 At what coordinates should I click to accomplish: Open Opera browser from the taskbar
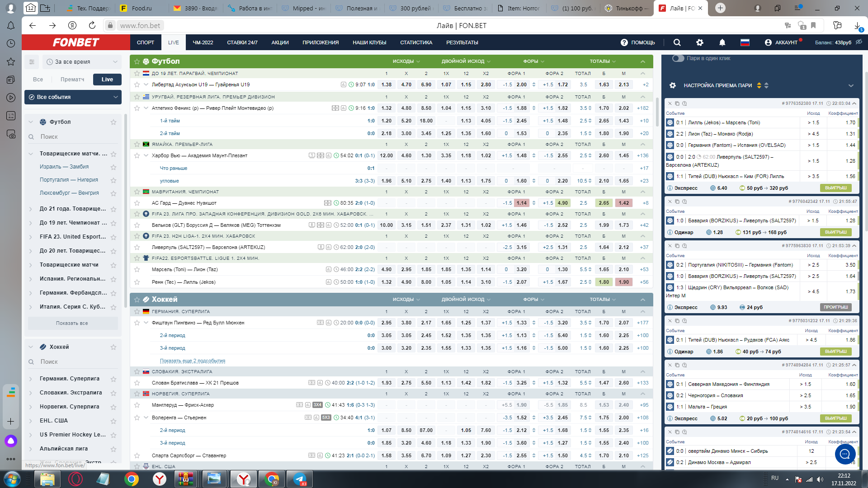click(x=75, y=479)
